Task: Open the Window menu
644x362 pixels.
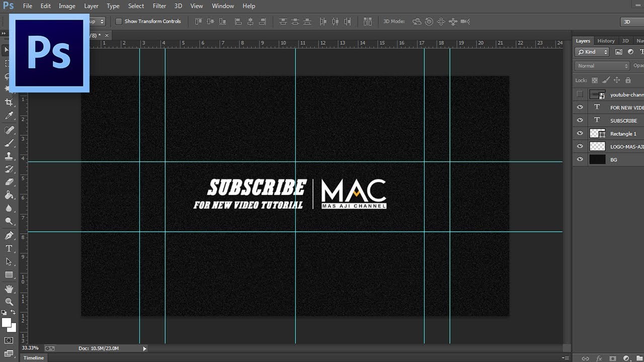Action: (x=223, y=6)
